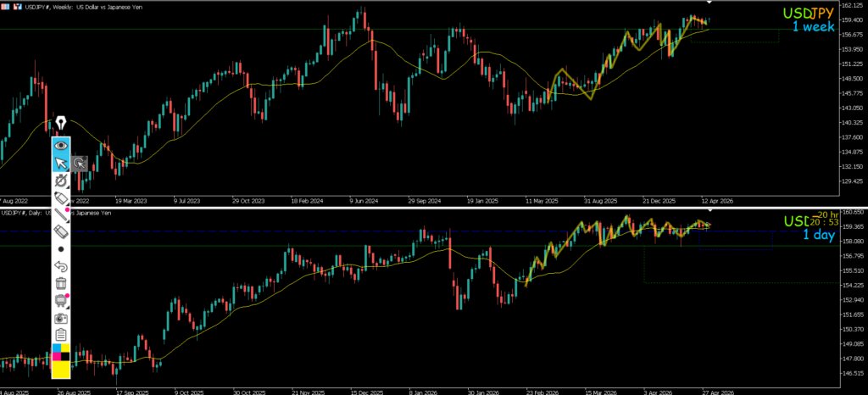Screen dimensions: 868x395
Task: Select the grey cursor-in-circle tool
Action: point(79,164)
